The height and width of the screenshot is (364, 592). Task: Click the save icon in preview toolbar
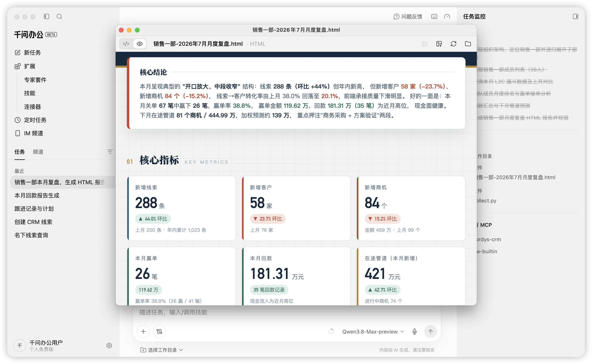[x=424, y=44]
